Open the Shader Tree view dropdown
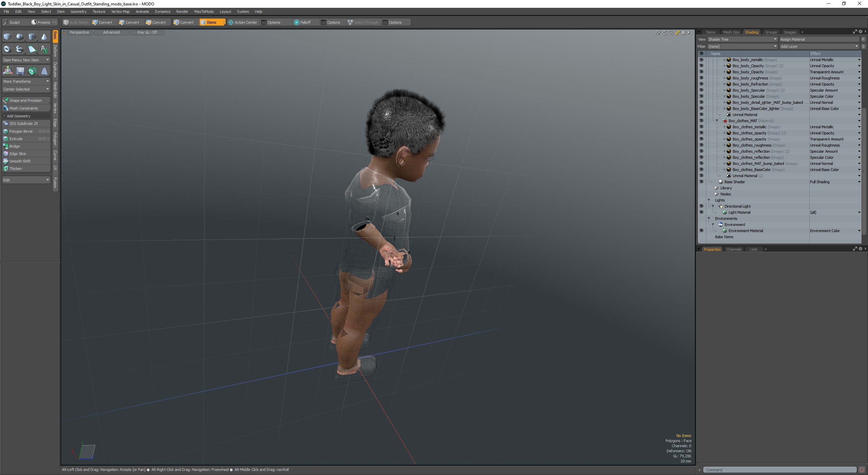 tap(742, 39)
